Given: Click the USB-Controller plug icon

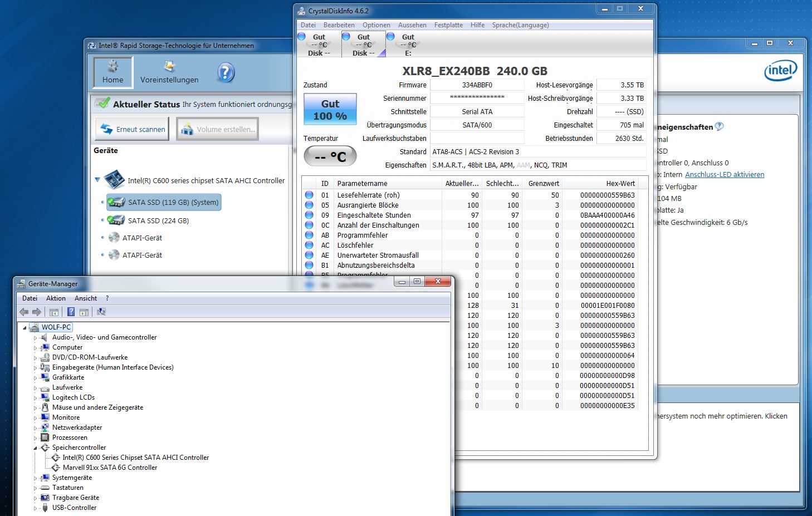Looking at the screenshot, I should click(x=45, y=508).
